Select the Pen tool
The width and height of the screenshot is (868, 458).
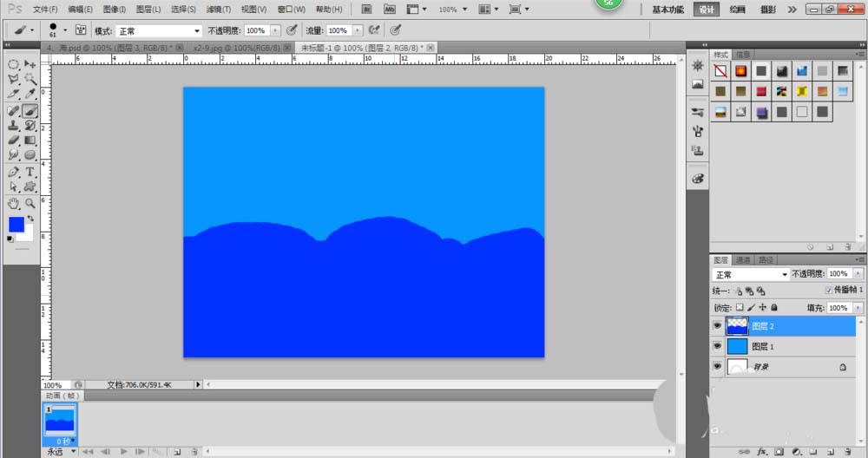(14, 172)
